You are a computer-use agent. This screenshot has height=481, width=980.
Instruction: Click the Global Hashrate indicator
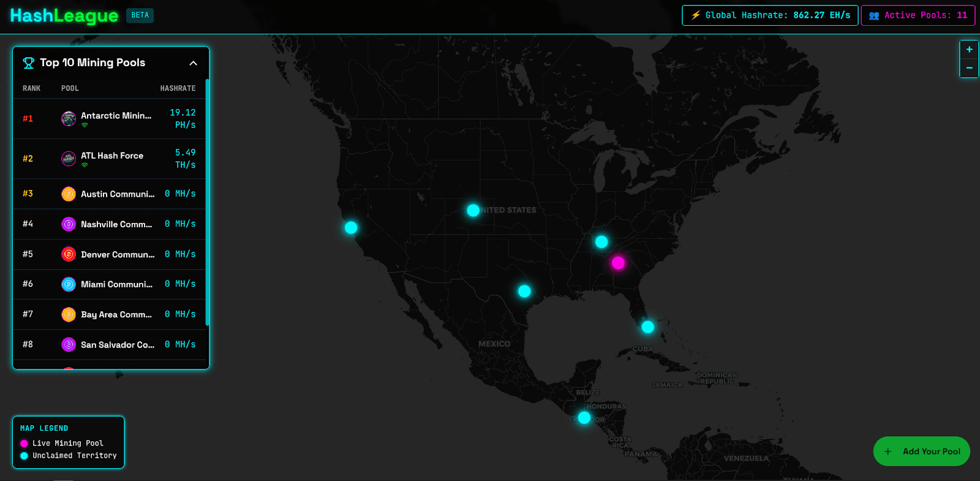click(770, 15)
